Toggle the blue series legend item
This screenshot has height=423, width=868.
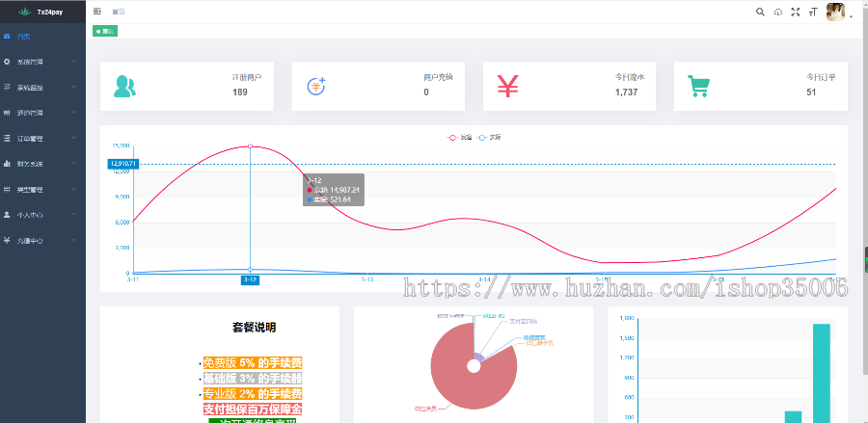489,137
